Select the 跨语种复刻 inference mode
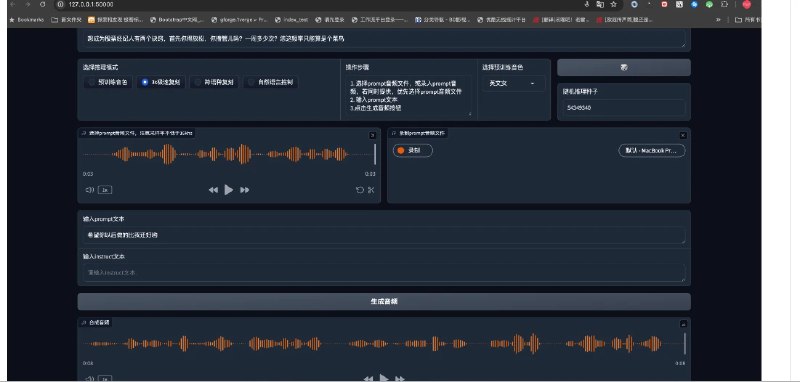The height and width of the screenshot is (382, 800). point(214,82)
